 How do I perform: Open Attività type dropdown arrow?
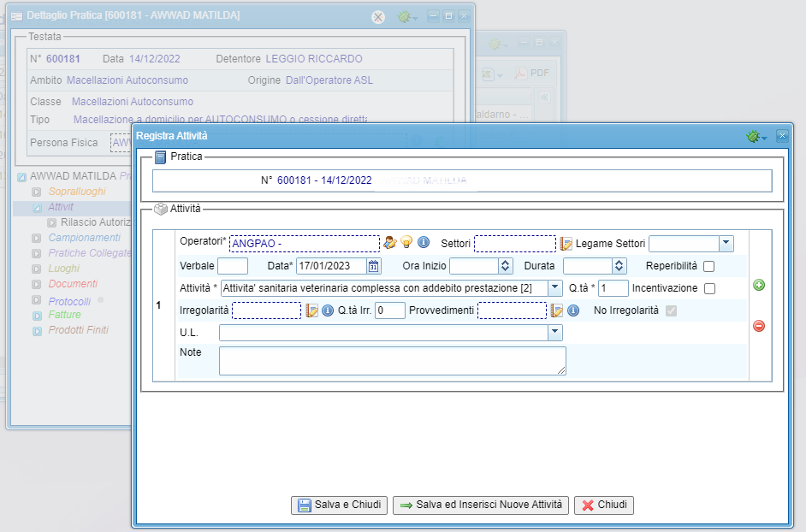555,288
